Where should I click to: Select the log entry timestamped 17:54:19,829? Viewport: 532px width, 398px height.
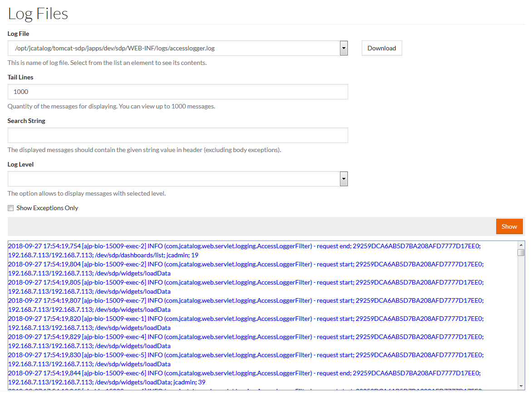tap(245, 341)
